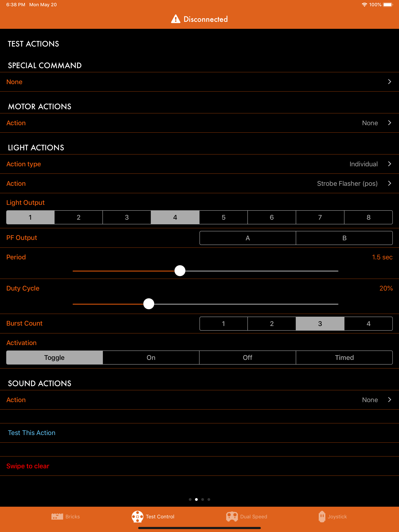Select Toggle activation mode
399x532 pixels.
coord(54,357)
